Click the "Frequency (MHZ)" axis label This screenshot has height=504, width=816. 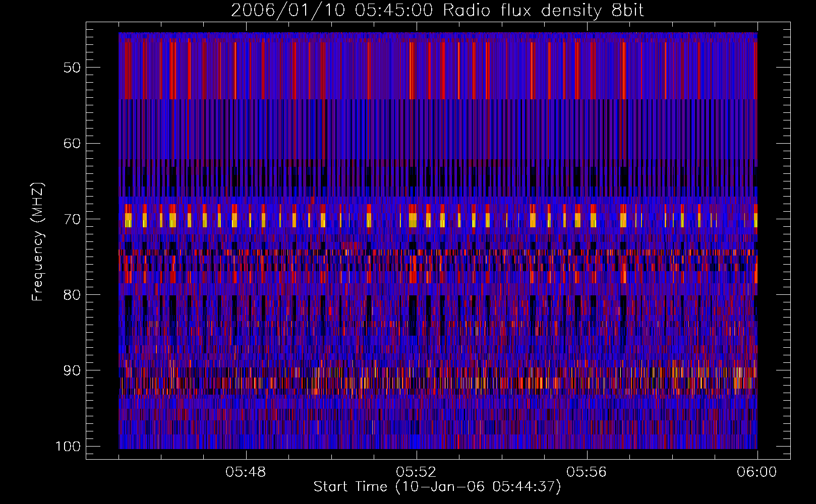point(38,241)
